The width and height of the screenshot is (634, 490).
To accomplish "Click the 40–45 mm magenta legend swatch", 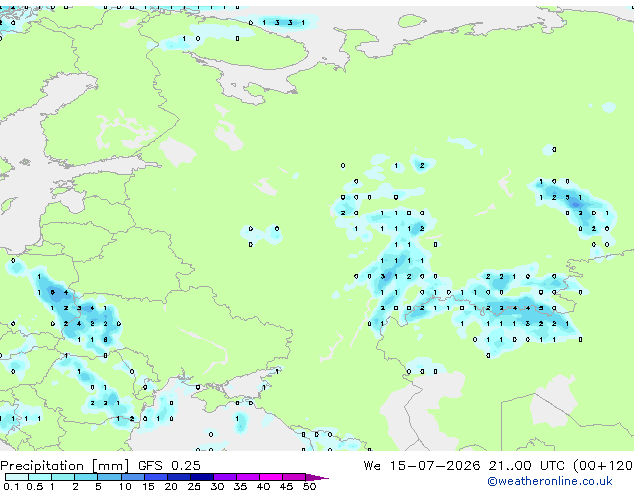I will pos(271,477).
